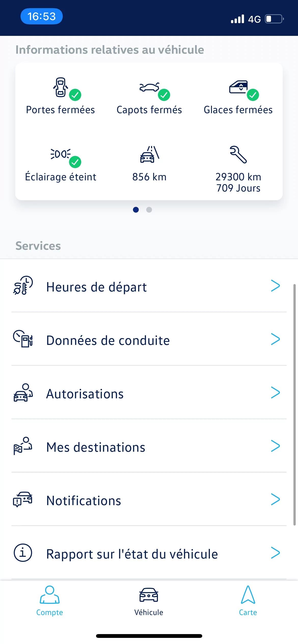Image resolution: width=298 pixels, height=644 pixels.
Task: Expand Heures de départ chevron arrow
Action: pyautogui.click(x=275, y=286)
